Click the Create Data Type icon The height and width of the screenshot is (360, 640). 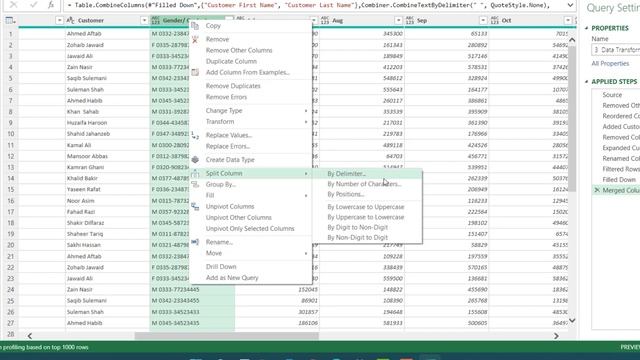tap(195, 160)
